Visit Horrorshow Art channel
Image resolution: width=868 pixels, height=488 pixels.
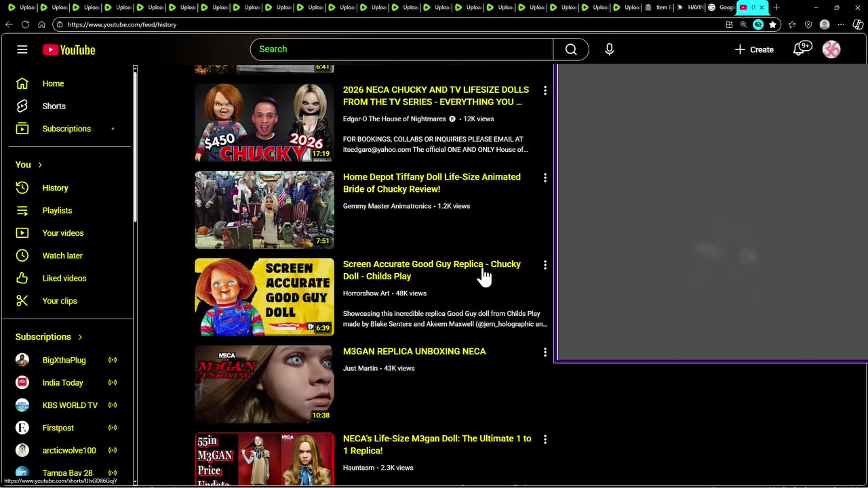(x=366, y=293)
